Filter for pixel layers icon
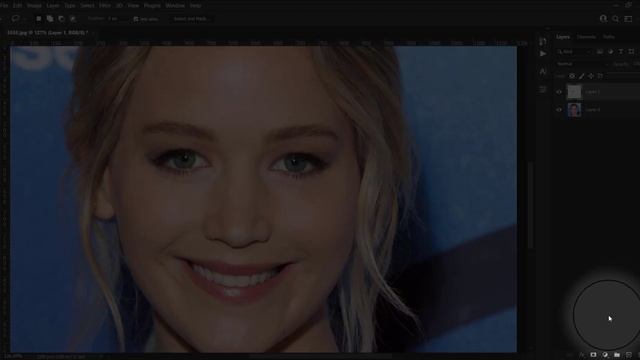 (600, 52)
